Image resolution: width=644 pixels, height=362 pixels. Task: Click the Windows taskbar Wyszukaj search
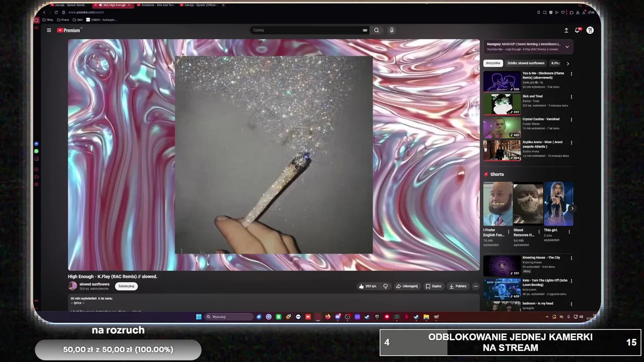[x=229, y=317]
